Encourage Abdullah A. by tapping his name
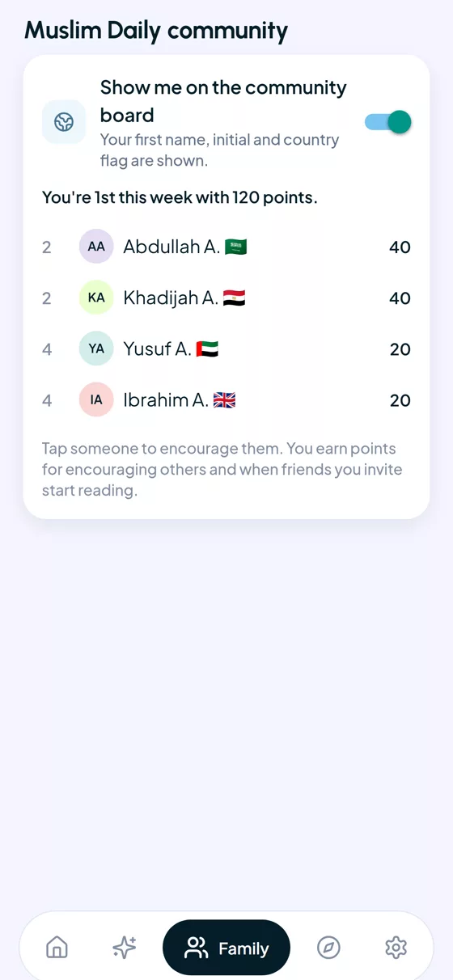This screenshot has width=453, height=980. point(171,247)
